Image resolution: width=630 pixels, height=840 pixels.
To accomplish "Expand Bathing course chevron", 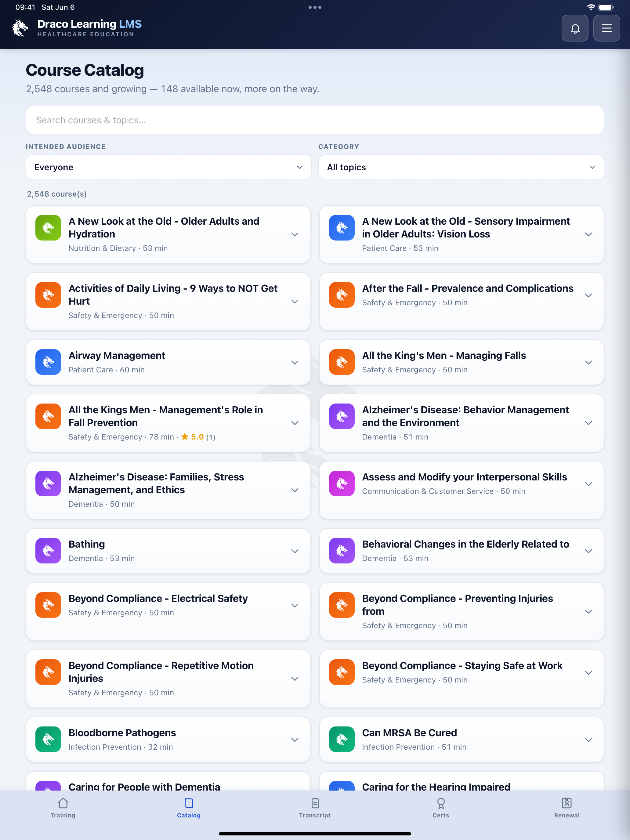I will pyautogui.click(x=295, y=551).
